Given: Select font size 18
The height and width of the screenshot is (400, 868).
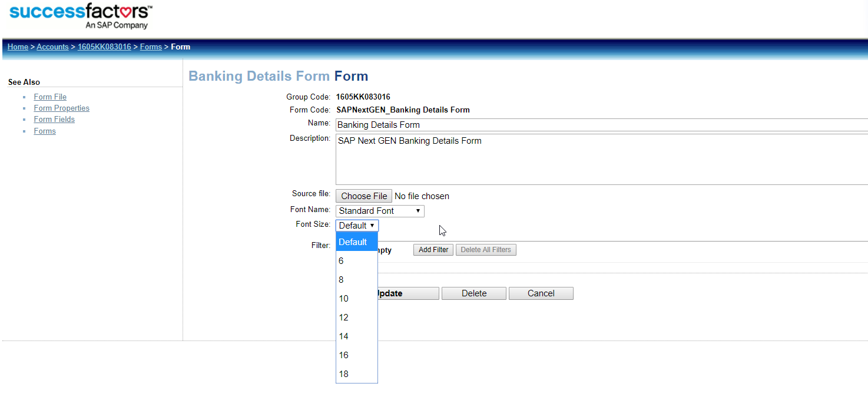Looking at the screenshot, I should [x=357, y=374].
